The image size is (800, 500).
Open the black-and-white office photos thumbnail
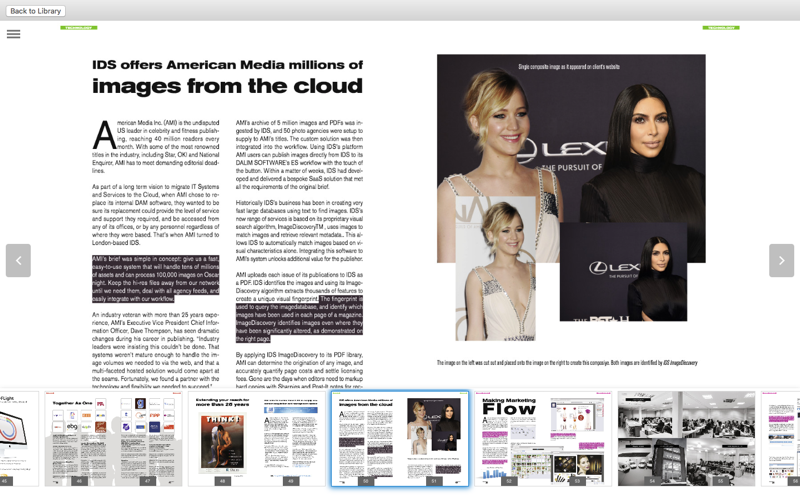(687, 439)
